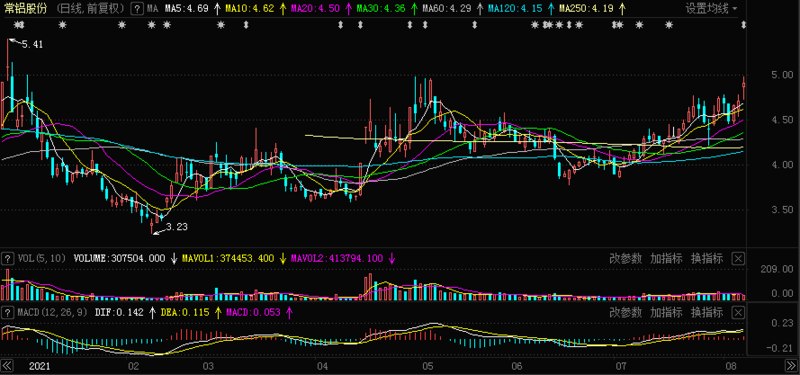
Task: Close the VOL indicator panel
Action: pyautogui.click(x=738, y=259)
